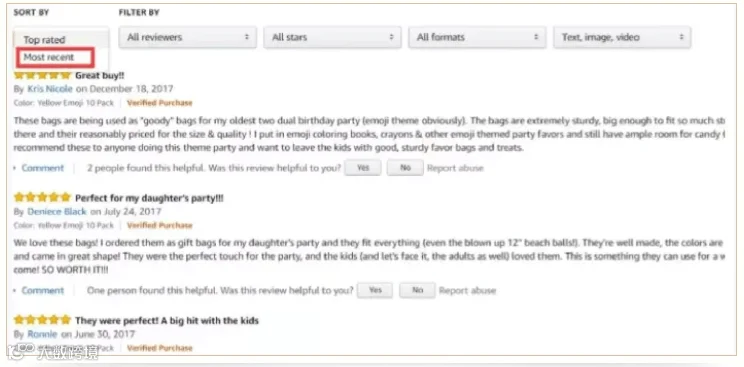Mark Deniece Black's review helpful with Yes
Screen dimensions: 744x367
[374, 291]
